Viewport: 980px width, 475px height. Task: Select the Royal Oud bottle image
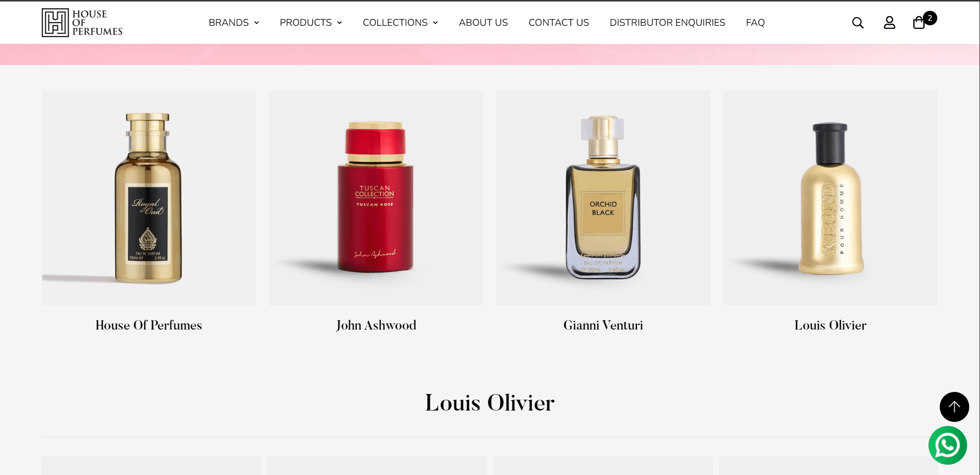(149, 198)
